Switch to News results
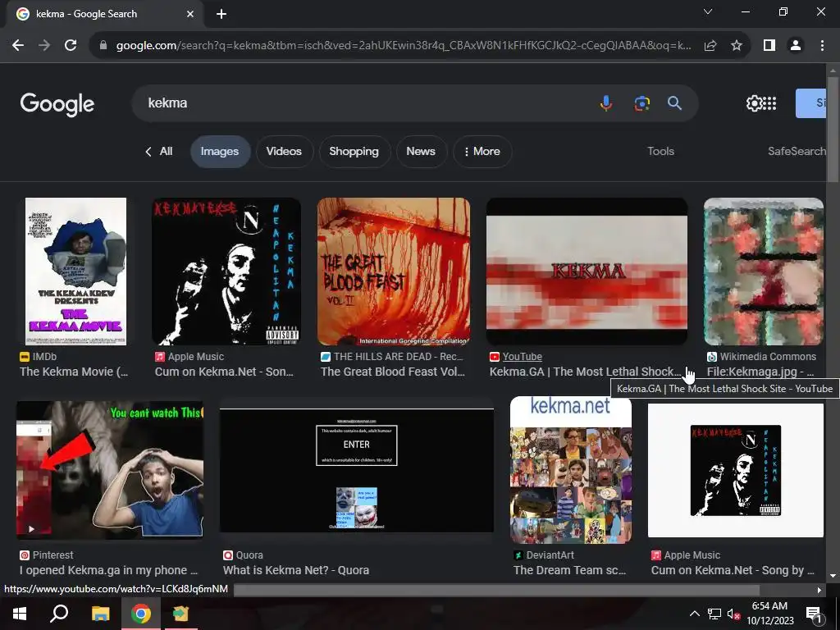Image resolution: width=840 pixels, height=630 pixels. pyautogui.click(x=421, y=152)
